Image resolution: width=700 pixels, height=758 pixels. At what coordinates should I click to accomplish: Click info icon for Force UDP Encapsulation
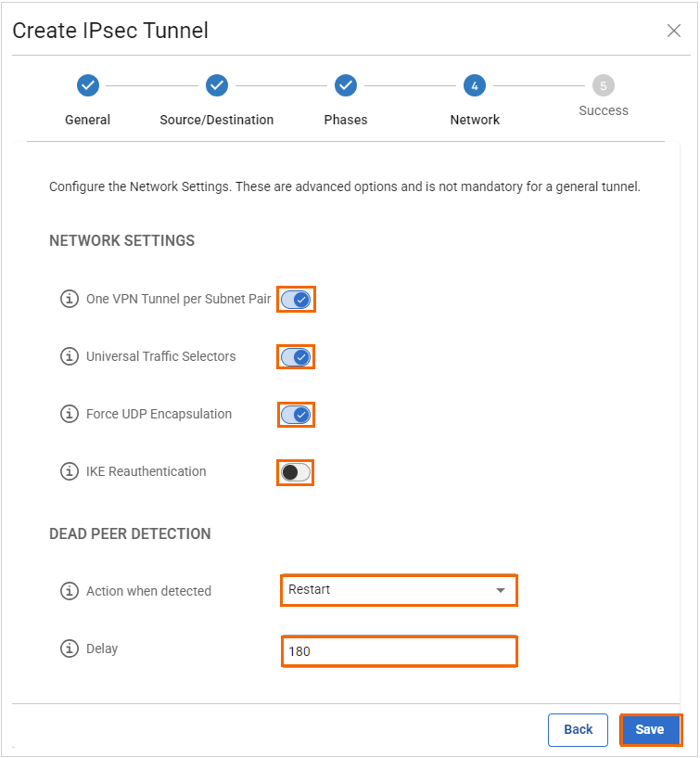[x=69, y=415]
